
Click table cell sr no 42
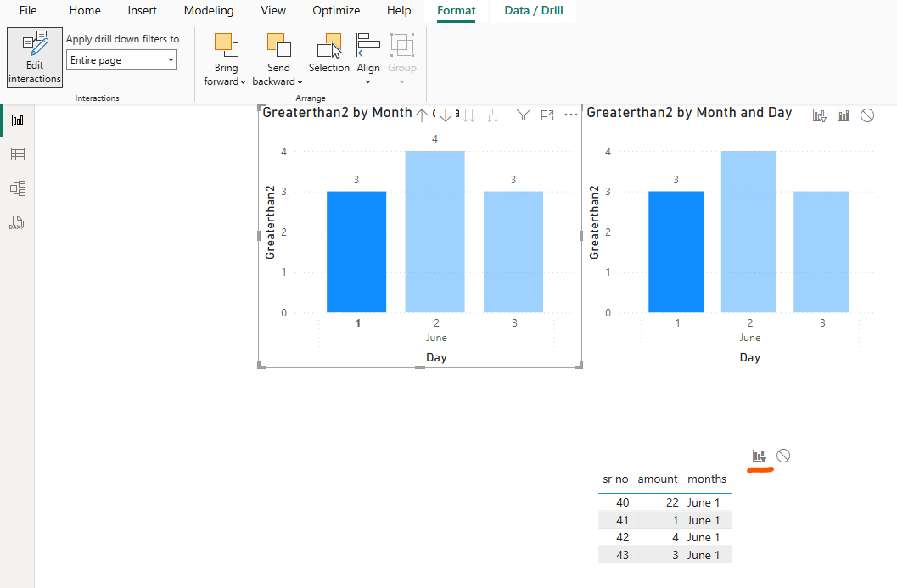pyautogui.click(x=622, y=538)
